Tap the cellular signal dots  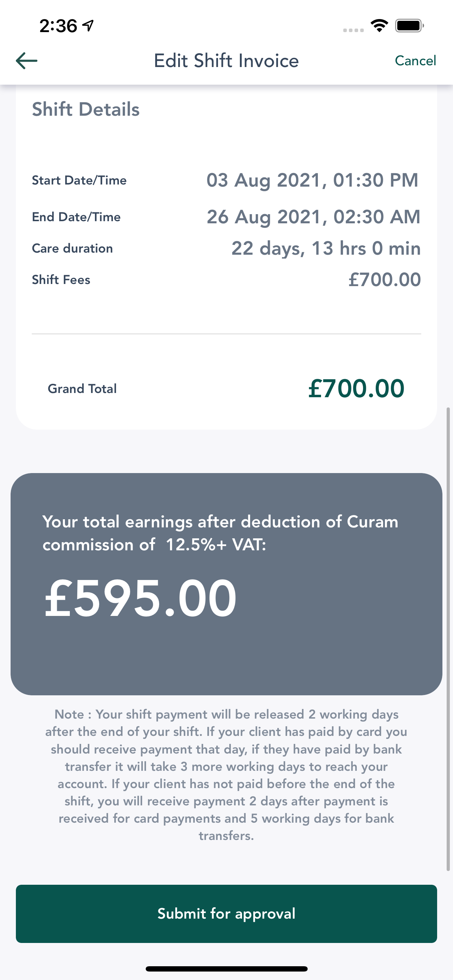coord(354,30)
